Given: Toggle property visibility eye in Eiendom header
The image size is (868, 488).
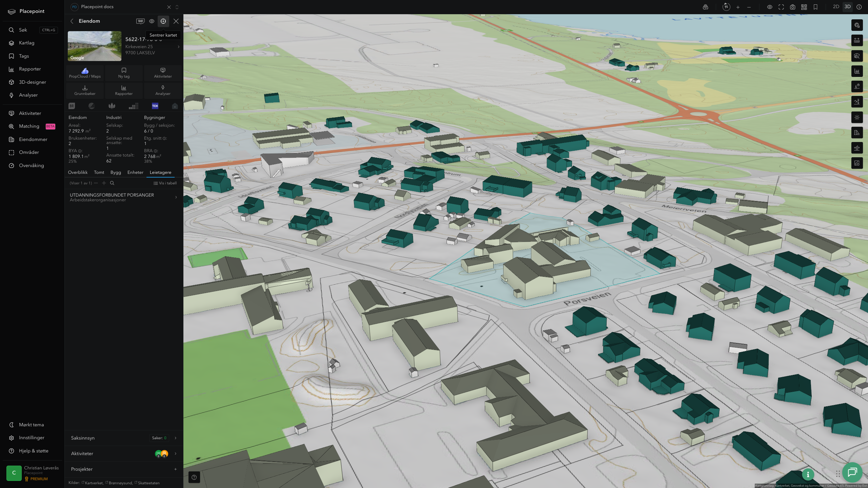Looking at the screenshot, I should (x=152, y=21).
